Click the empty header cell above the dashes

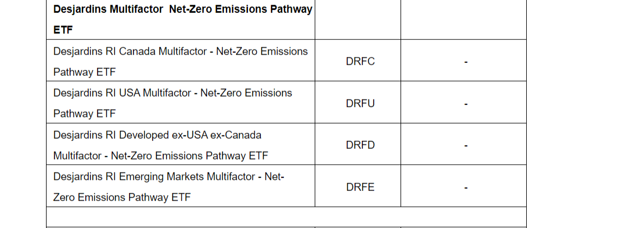pos(463,20)
